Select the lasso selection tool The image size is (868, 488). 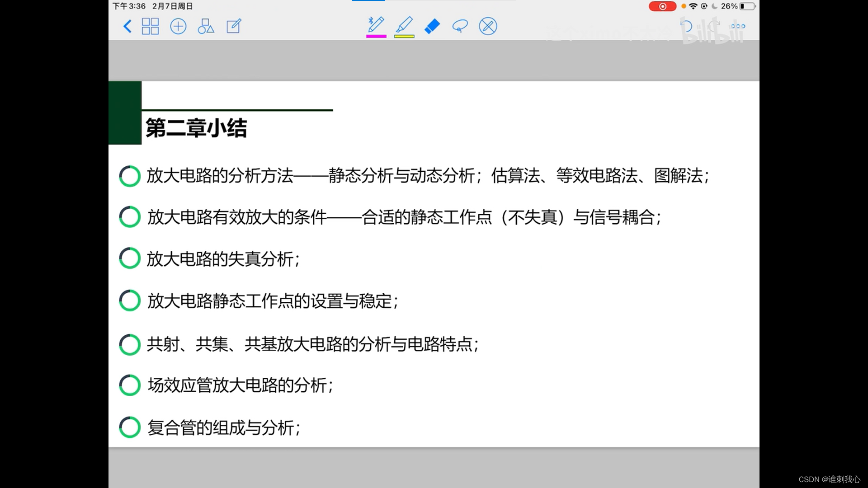coord(460,26)
